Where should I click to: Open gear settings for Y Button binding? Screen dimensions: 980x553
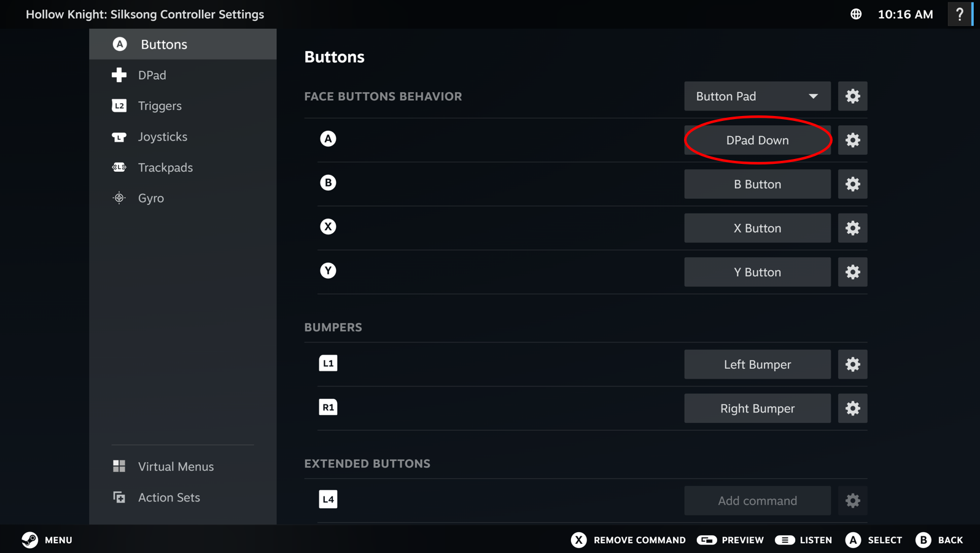coord(852,272)
